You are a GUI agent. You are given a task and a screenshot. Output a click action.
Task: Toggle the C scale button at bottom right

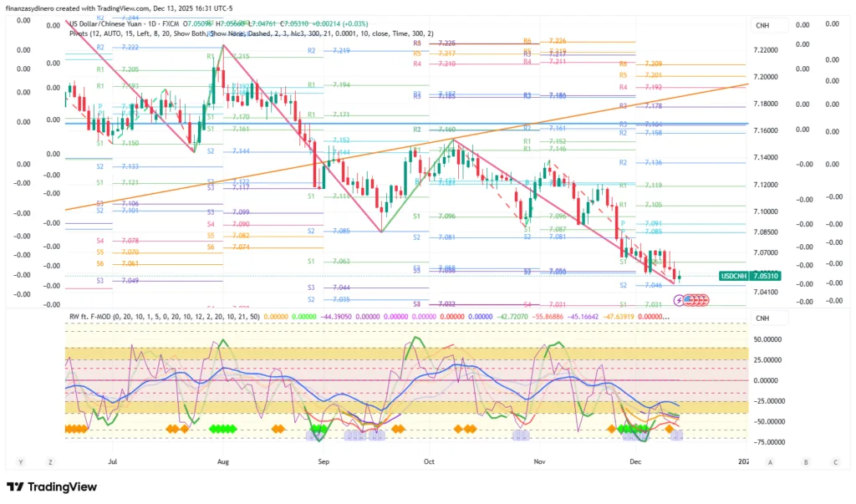point(835,461)
